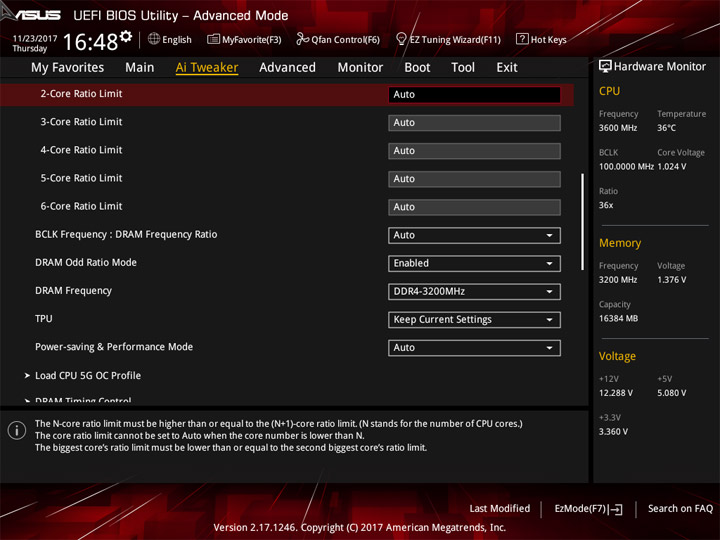The image size is (720, 540).
Task: Click CPU frequency value 3600 MHz
Action: pos(618,128)
